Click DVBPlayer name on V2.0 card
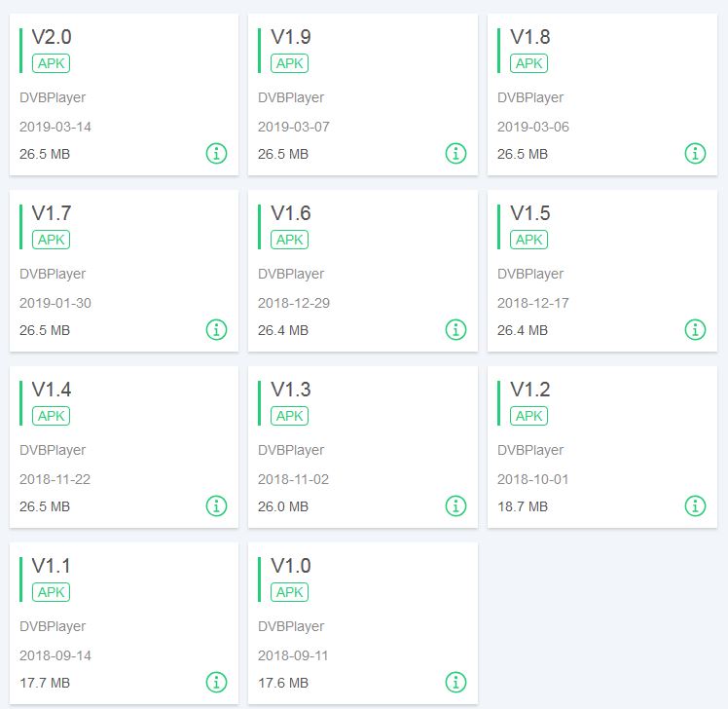The image size is (728, 709). click(x=53, y=98)
